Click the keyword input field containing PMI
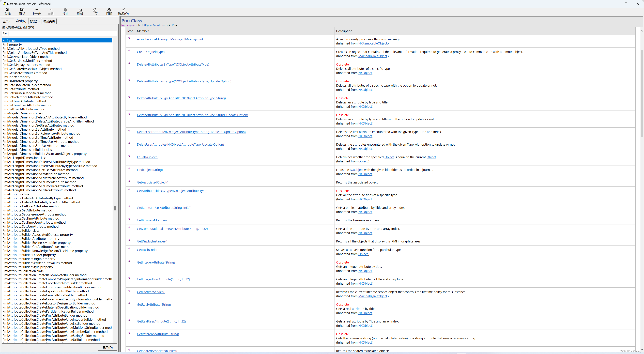Viewport: 644px width, 354px height. coord(59,34)
